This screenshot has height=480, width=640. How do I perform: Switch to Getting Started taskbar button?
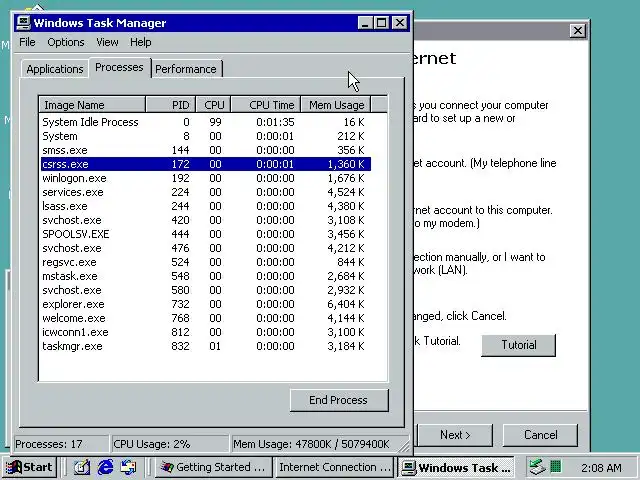tap(213, 467)
